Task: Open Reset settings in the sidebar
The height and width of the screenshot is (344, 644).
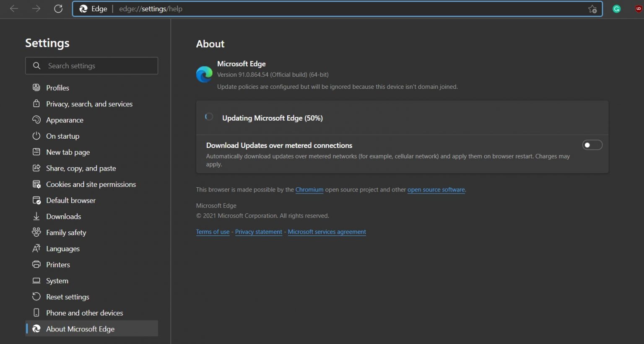Action: (x=68, y=297)
